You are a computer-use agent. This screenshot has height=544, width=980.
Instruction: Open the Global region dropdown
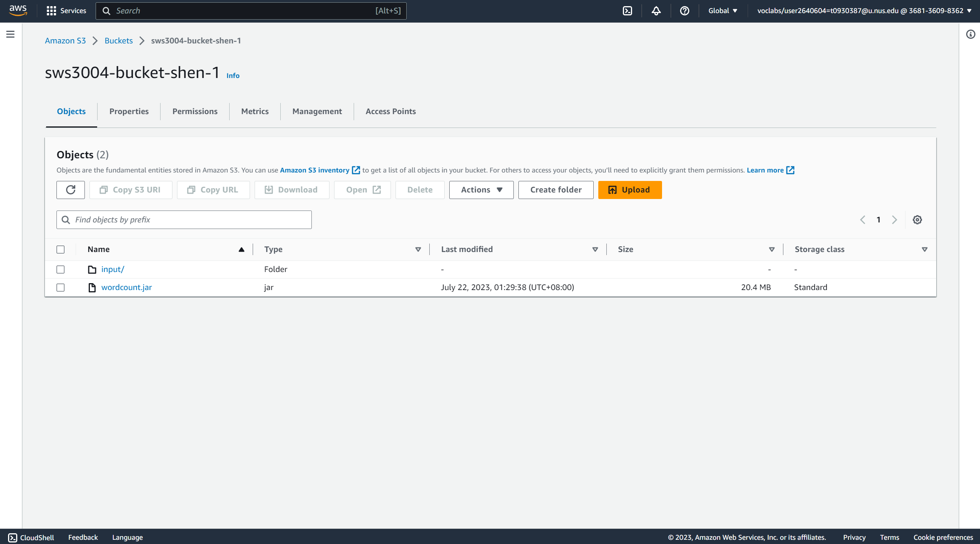point(722,11)
